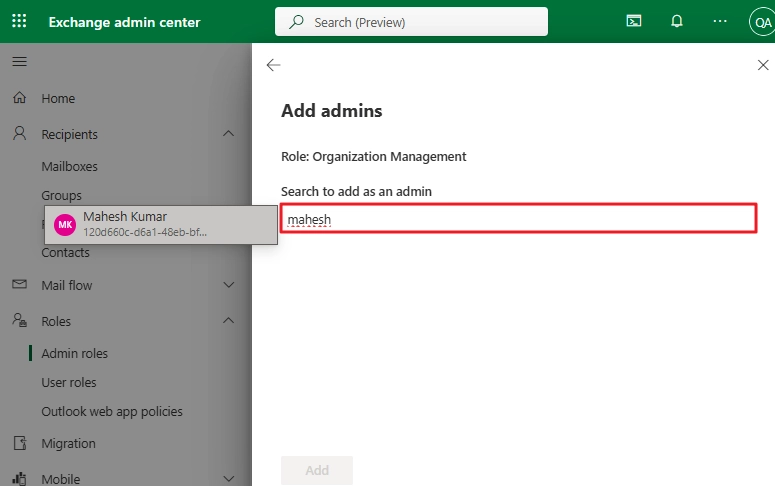Image resolution: width=775 pixels, height=486 pixels.
Task: Expand the Mobile section chevron
Action: coord(228,479)
